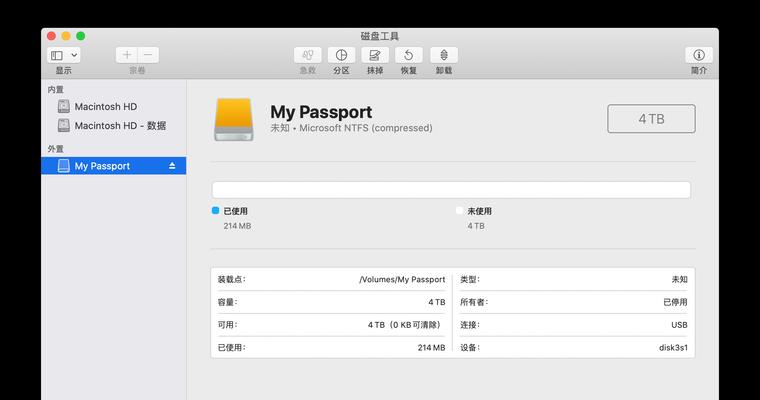Viewport: 760px width, 400px height.
Task: Click the 外置 sidebar section header
Action: click(56, 149)
